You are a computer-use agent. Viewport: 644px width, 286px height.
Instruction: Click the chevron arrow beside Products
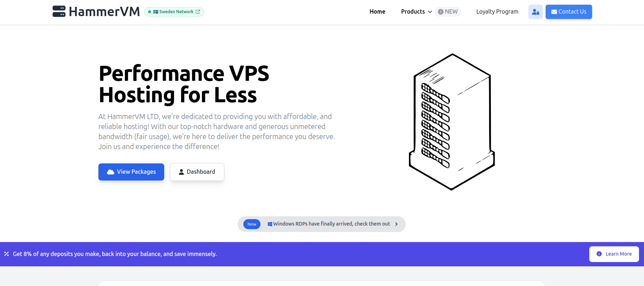(x=430, y=12)
